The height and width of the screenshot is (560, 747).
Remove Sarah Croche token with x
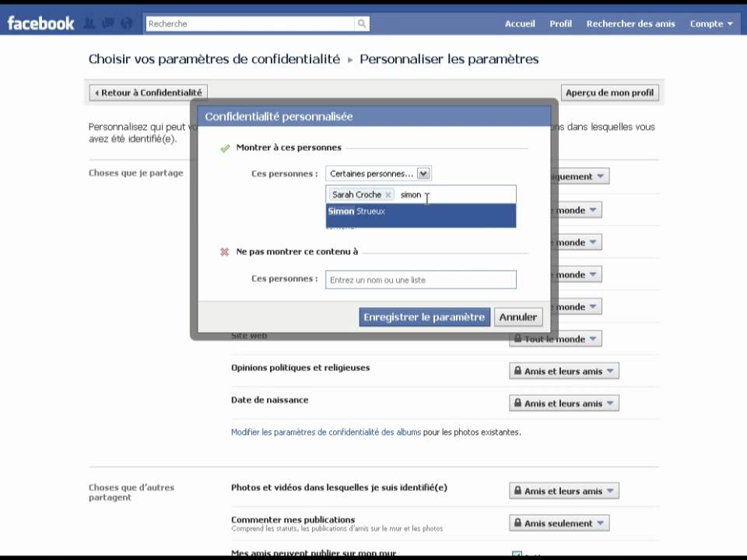(x=388, y=194)
